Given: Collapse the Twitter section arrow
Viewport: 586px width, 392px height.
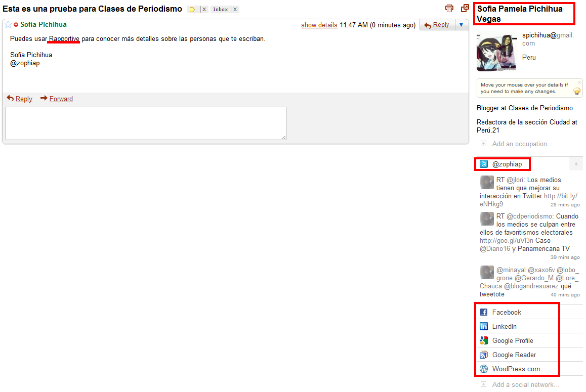Looking at the screenshot, I should point(576,164).
